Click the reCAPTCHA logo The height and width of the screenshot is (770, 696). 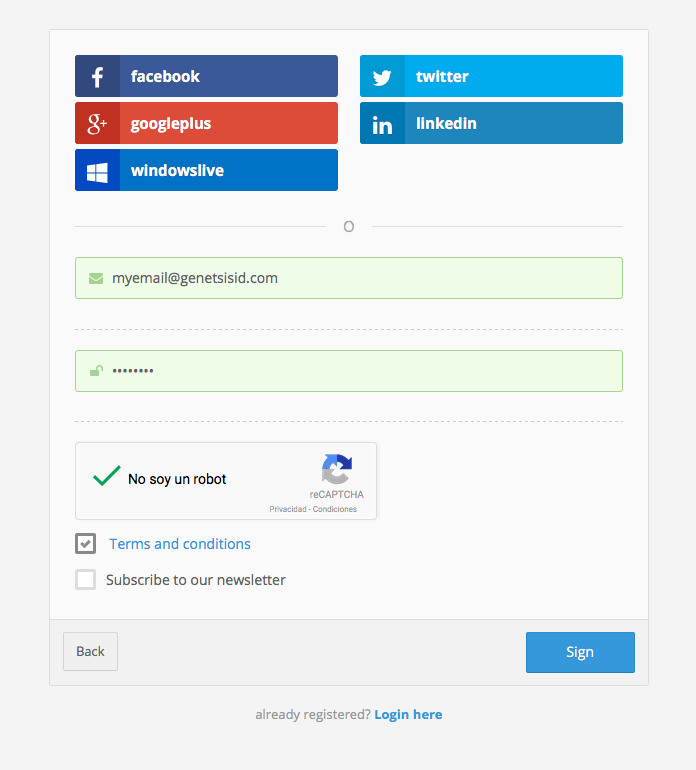tap(336, 470)
